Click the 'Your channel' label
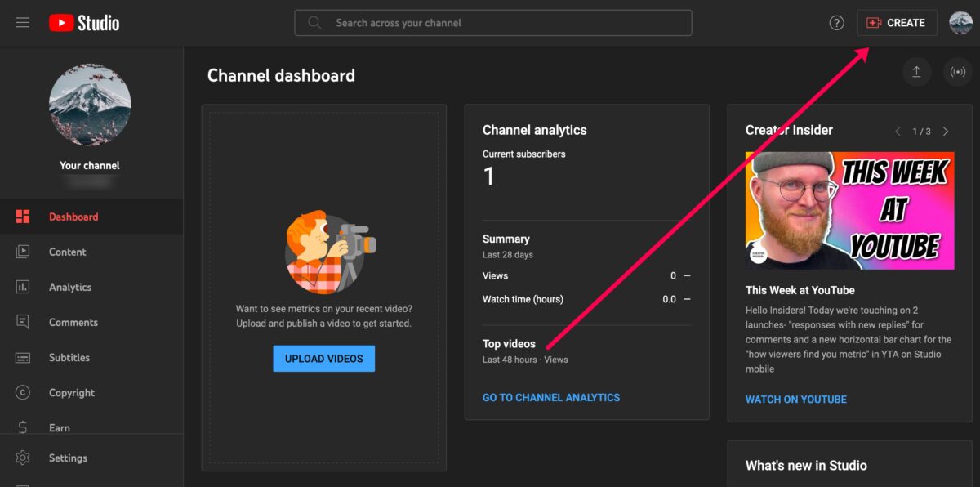Image resolution: width=980 pixels, height=487 pixels. (x=90, y=165)
